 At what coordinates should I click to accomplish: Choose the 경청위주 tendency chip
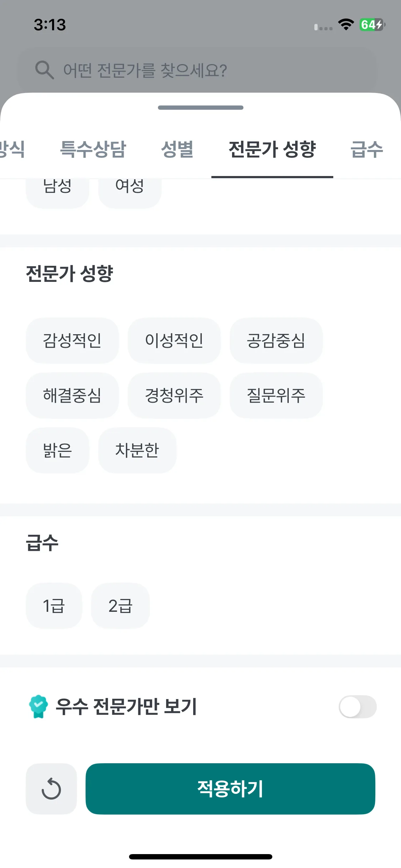coord(174,395)
